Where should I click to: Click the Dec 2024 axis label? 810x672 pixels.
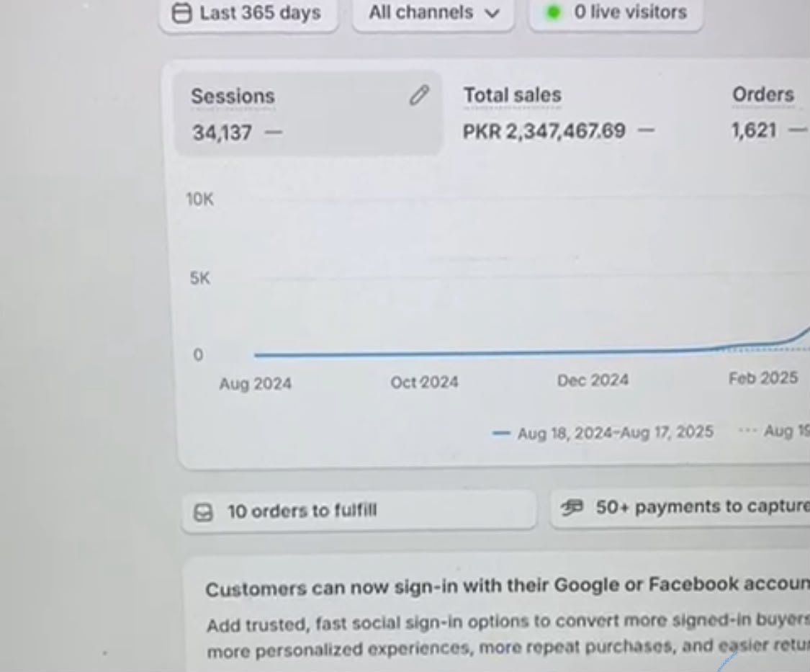(593, 380)
